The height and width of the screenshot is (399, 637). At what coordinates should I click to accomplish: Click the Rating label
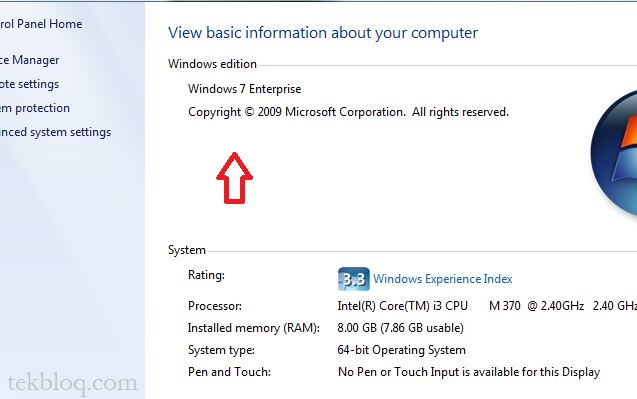(206, 275)
